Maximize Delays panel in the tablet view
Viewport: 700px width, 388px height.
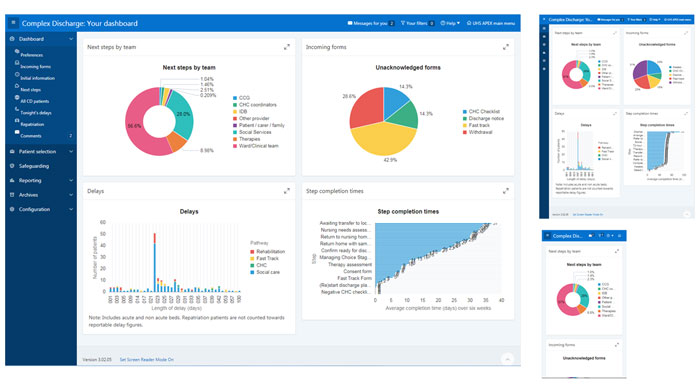coord(615,114)
